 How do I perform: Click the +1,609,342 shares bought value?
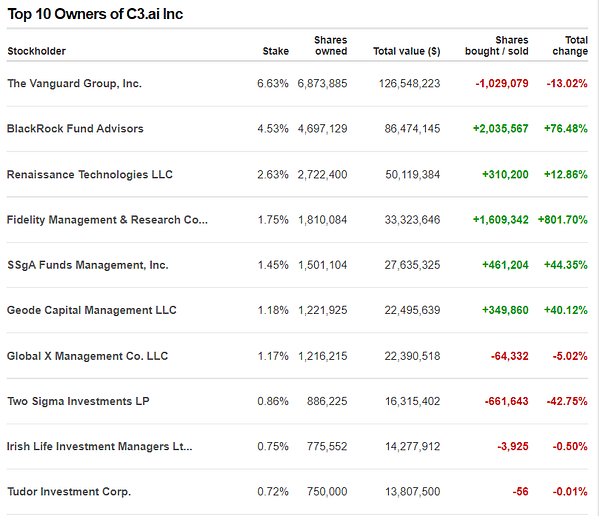501,220
